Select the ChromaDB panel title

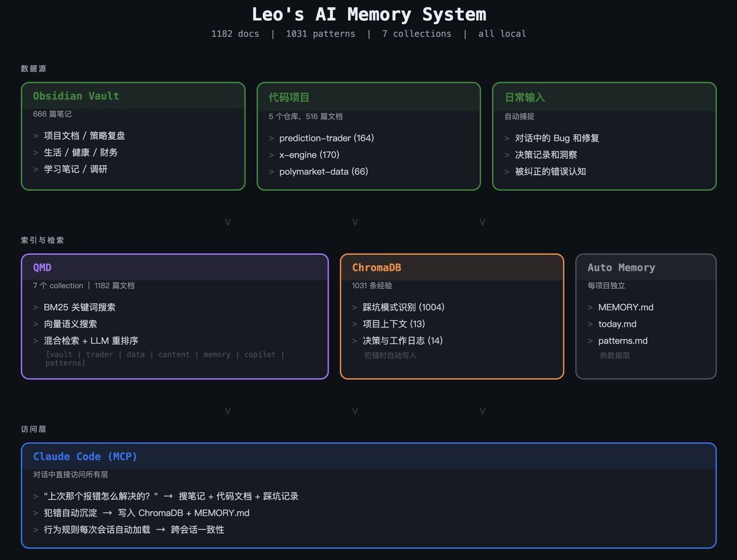point(376,268)
